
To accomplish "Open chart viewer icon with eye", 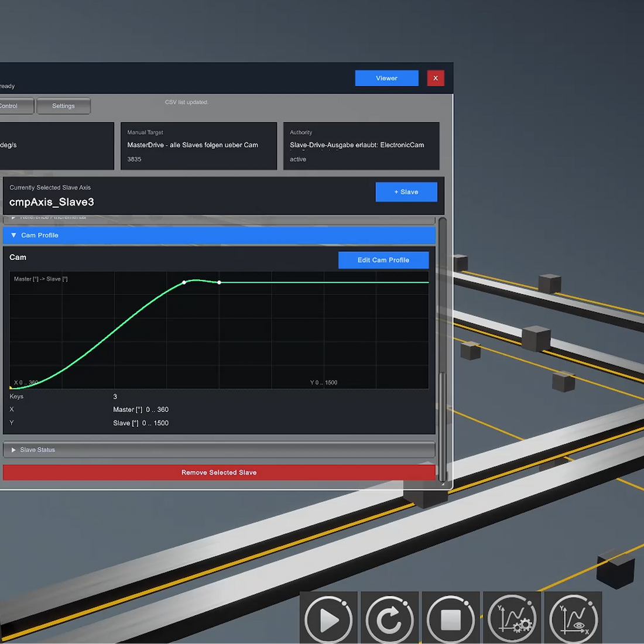I will 573,619.
